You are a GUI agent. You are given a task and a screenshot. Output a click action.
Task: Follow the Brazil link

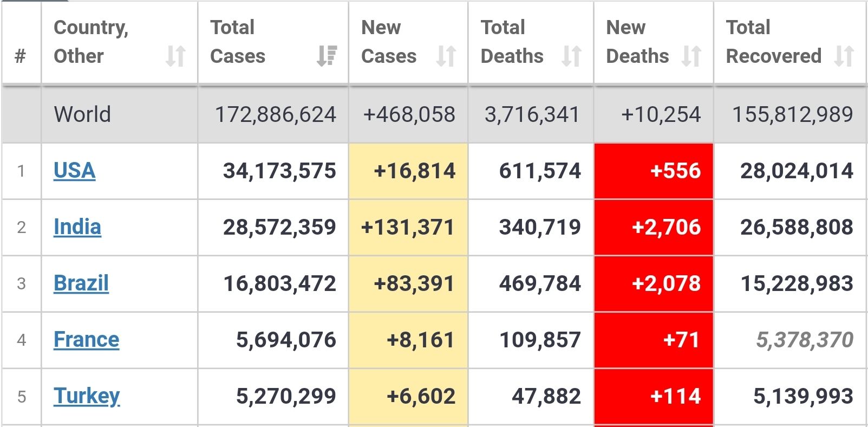point(81,283)
